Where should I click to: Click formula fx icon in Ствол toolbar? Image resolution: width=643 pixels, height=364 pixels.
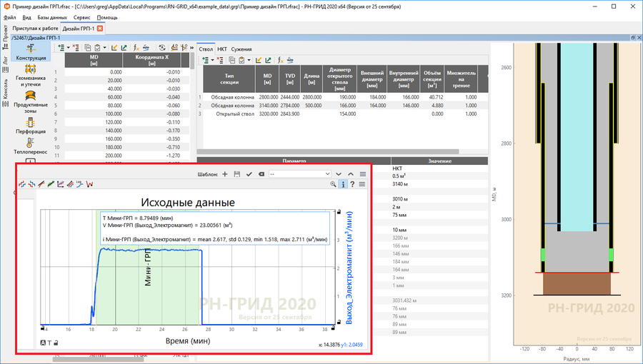coord(281,60)
